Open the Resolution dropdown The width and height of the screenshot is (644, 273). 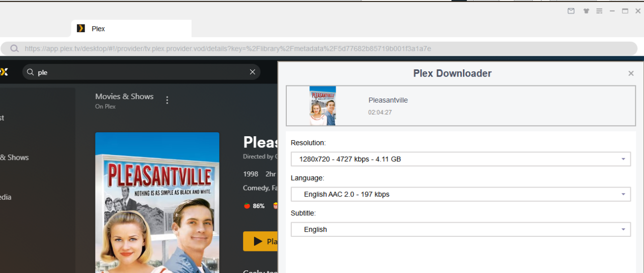click(460, 159)
